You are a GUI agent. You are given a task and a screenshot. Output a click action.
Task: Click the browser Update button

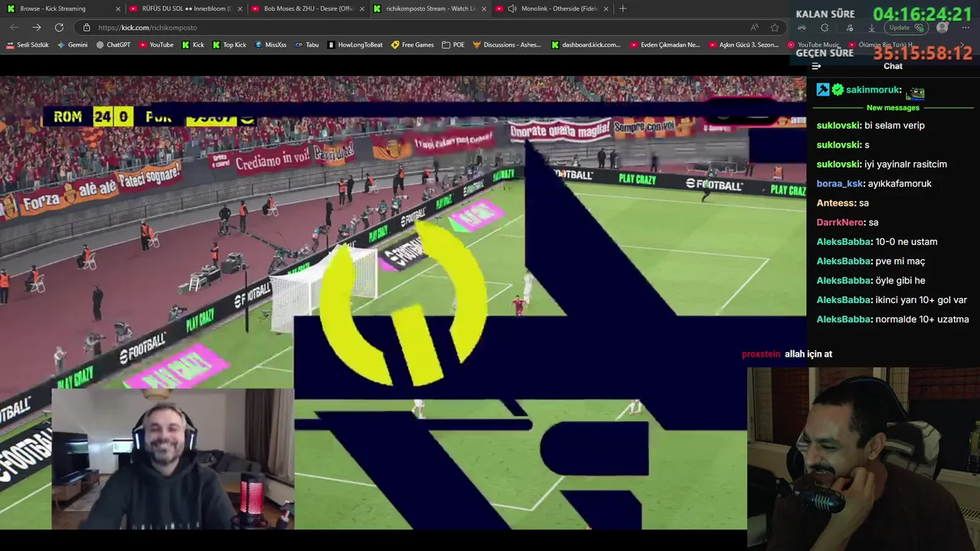(x=906, y=28)
